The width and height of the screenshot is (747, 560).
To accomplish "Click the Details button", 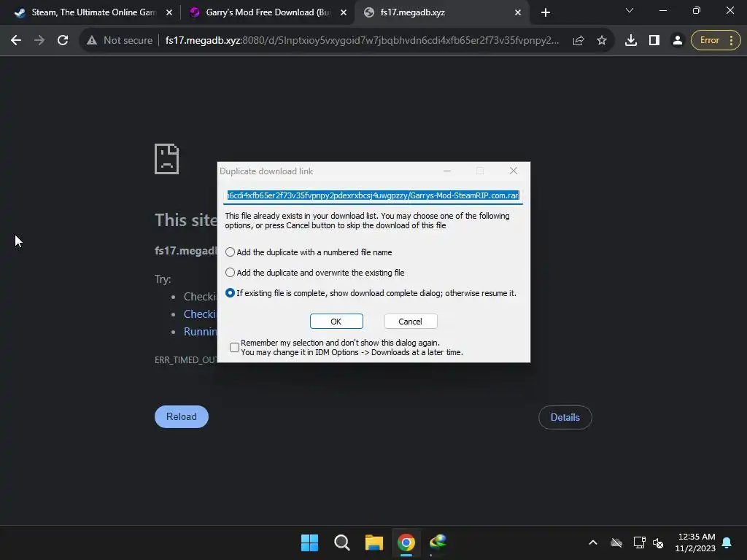I will pyautogui.click(x=565, y=418).
